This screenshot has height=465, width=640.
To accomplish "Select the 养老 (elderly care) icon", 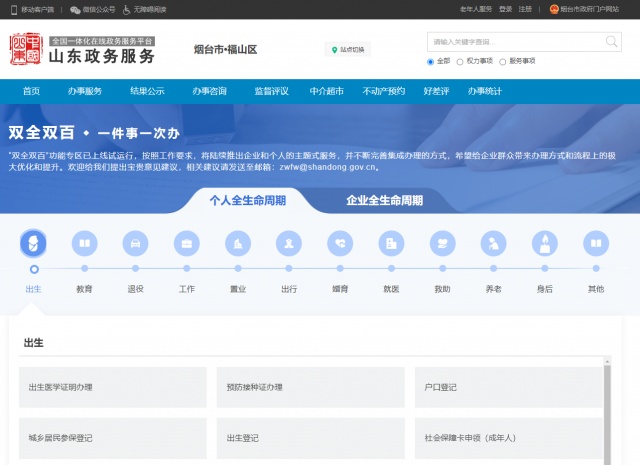I will click(x=493, y=243).
